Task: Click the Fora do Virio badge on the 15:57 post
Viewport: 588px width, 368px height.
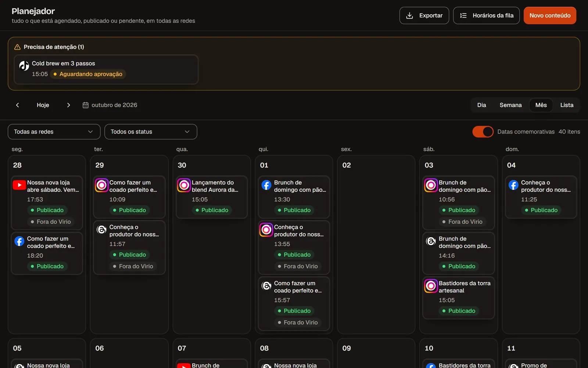Action: tap(298, 322)
